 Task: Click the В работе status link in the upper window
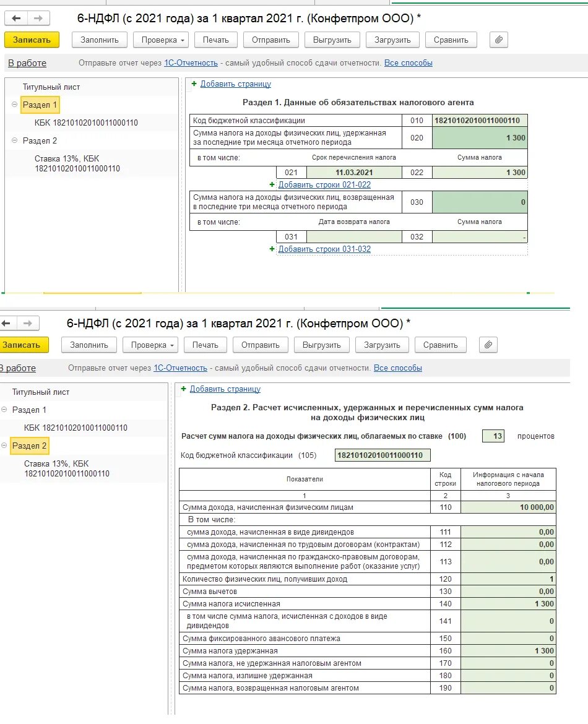tap(27, 62)
